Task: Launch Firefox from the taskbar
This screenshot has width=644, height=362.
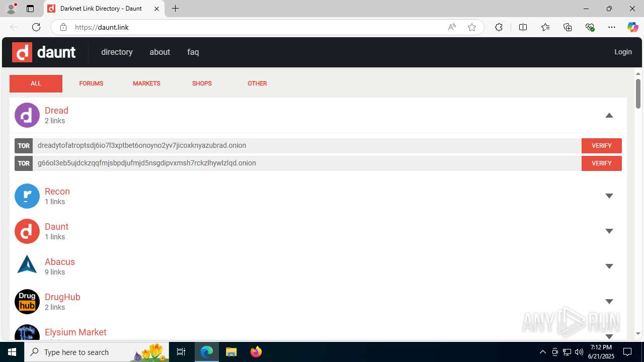Action: (256, 352)
